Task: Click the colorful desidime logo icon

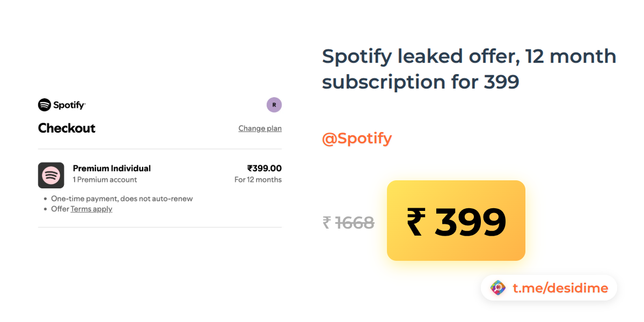Action: click(498, 288)
